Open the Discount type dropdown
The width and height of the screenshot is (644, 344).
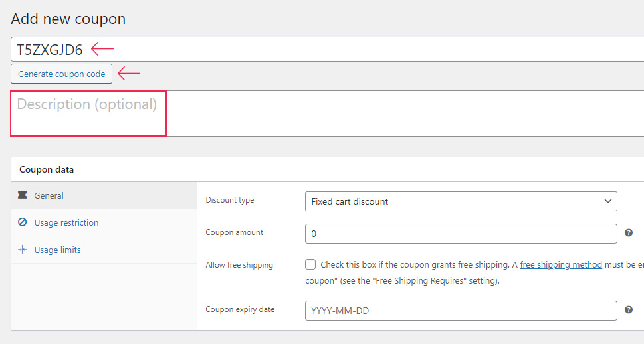point(460,201)
